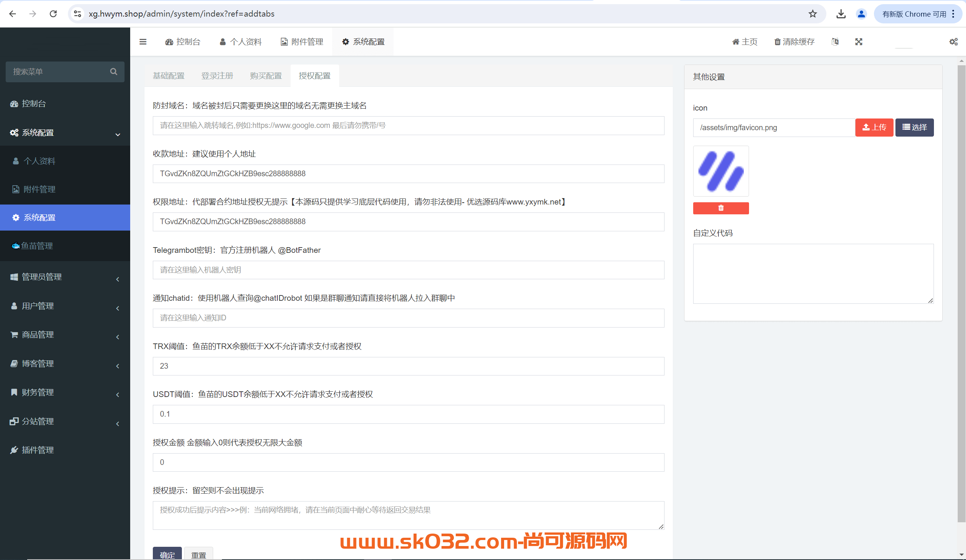Viewport: 966px width, 560px height.
Task: Go back in browser history
Action: [x=13, y=14]
